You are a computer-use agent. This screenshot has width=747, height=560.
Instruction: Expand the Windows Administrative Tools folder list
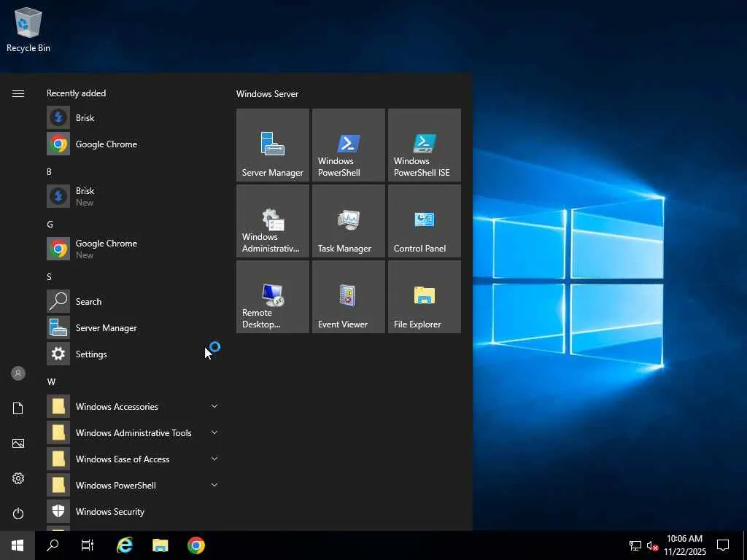coord(214,432)
